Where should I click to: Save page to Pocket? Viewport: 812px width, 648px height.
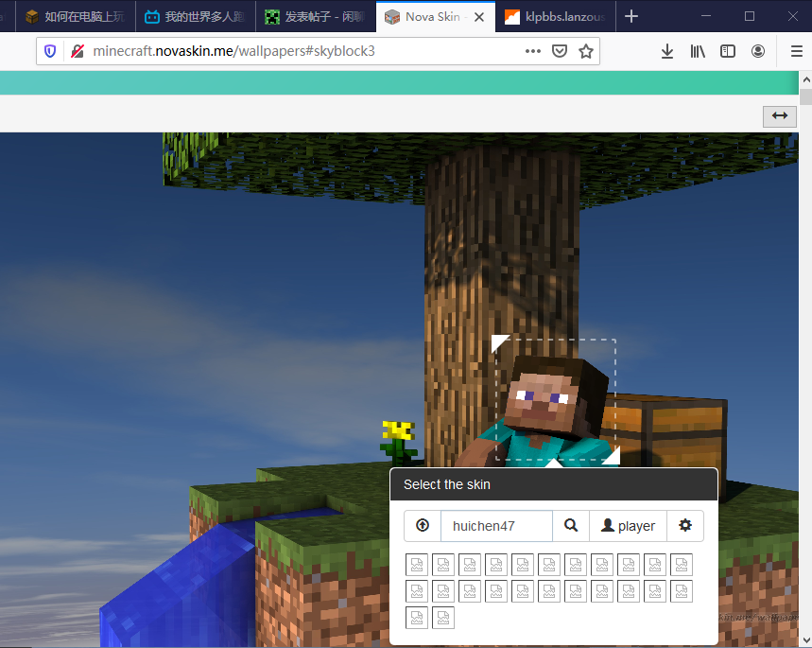tap(560, 51)
